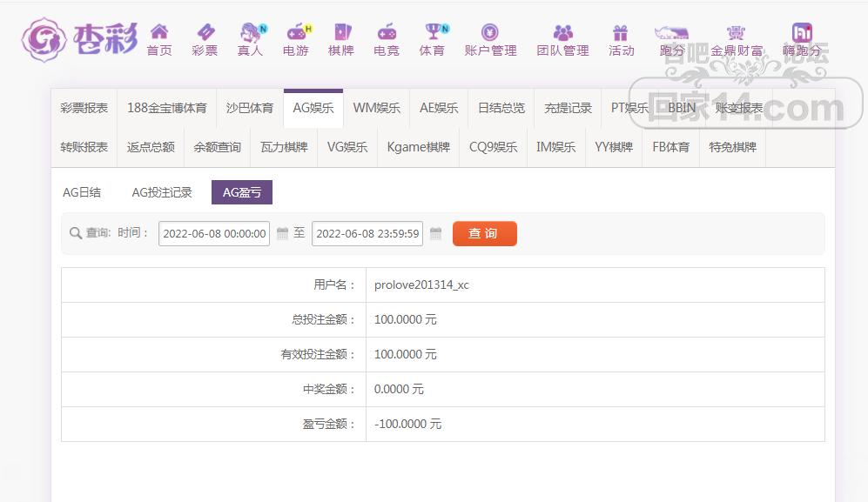Click the start time input field
The width and height of the screenshot is (868, 502).
point(215,233)
